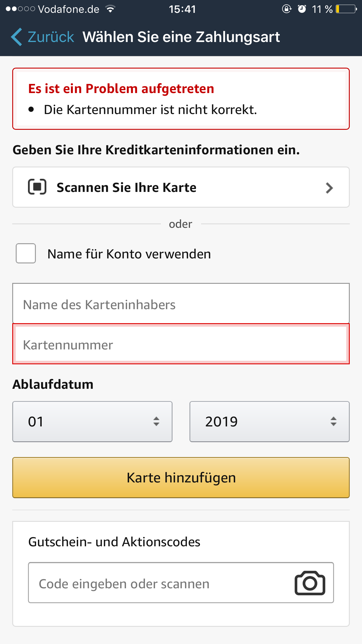Screen dimensions: 362x644
Task: Check the 'Name für Konto verwenden' box
Action: tap(26, 253)
